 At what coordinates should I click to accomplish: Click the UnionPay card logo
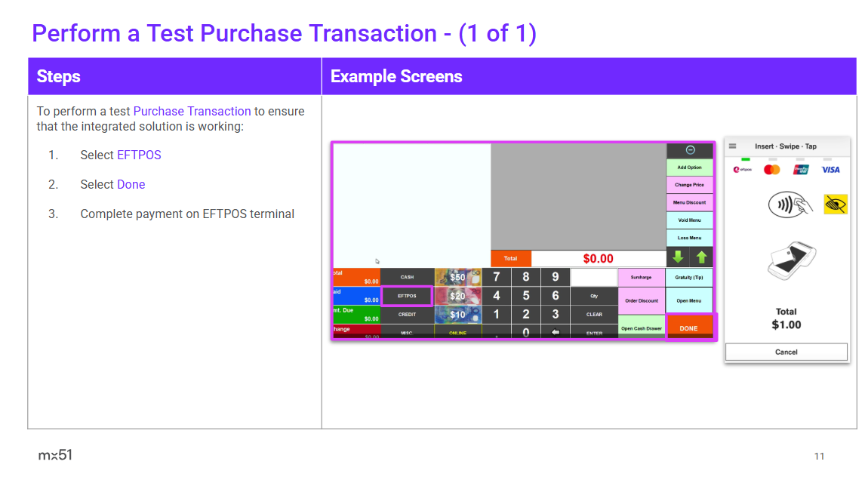point(801,170)
